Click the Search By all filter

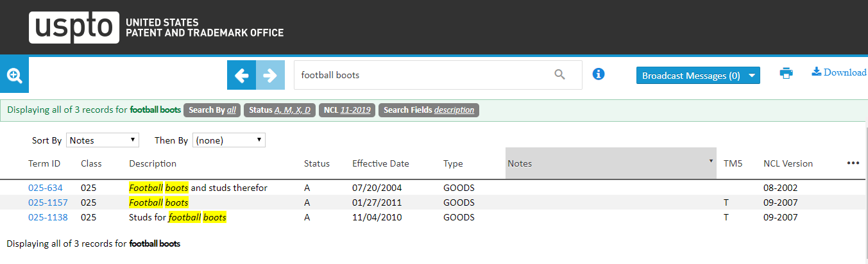[x=212, y=110]
